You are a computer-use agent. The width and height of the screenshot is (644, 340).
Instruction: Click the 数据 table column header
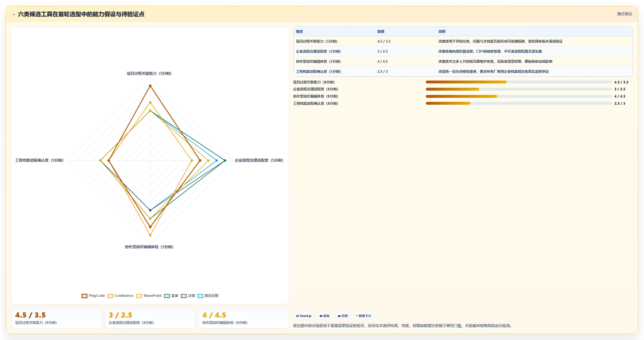[381, 32]
